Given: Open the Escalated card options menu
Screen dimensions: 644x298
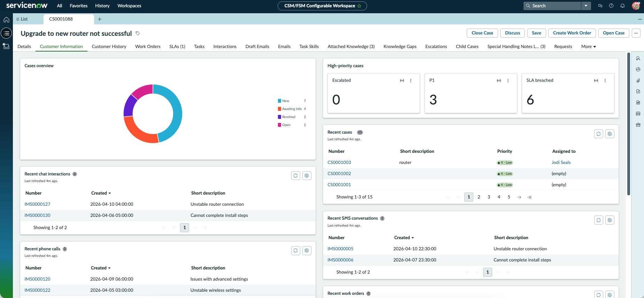Looking at the screenshot, I should tap(411, 80).
